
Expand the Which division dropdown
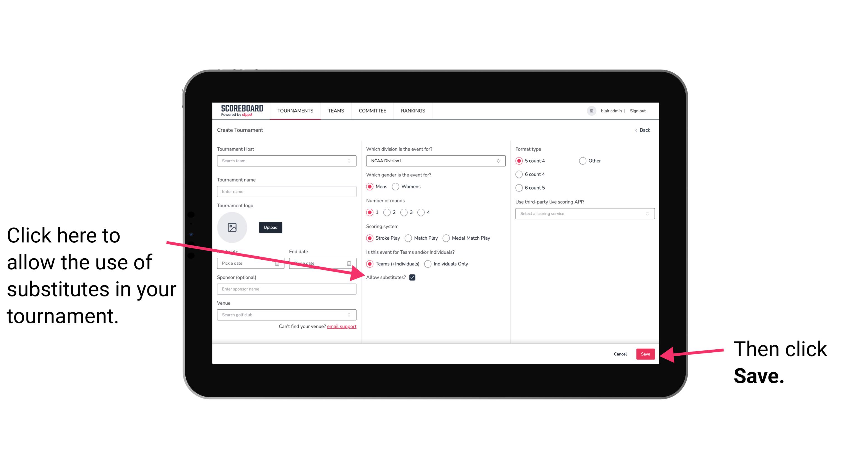[x=435, y=161]
